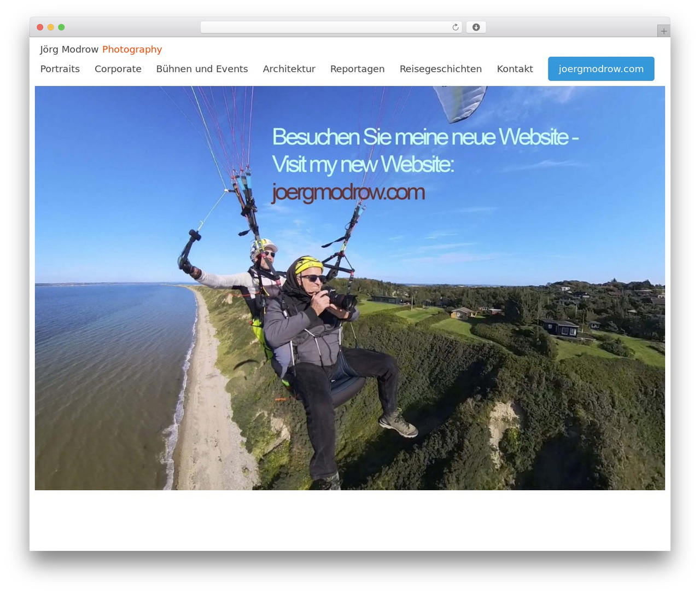Image resolution: width=700 pixels, height=593 pixels.
Task: Open a new tab with the plus icon
Action: tap(663, 31)
